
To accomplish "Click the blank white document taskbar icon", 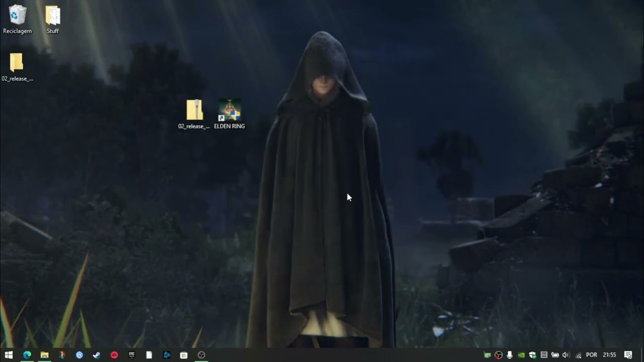I will coord(149,355).
